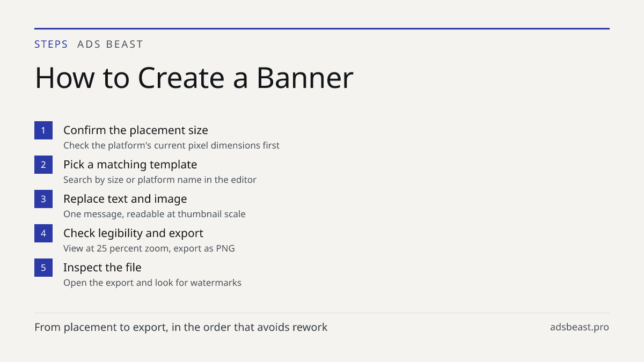The image size is (644, 362).
Task: Click 'Search by size or platform name in the editor'
Action: pyautogui.click(x=160, y=180)
